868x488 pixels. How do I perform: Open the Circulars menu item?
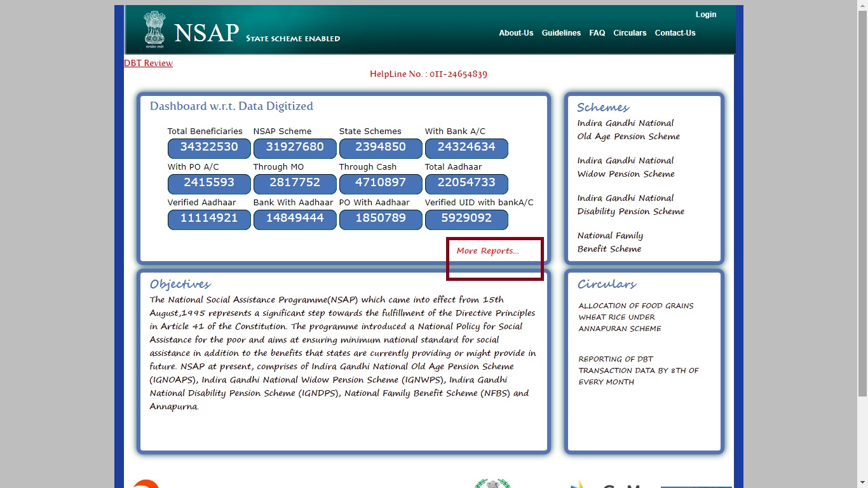(x=630, y=33)
